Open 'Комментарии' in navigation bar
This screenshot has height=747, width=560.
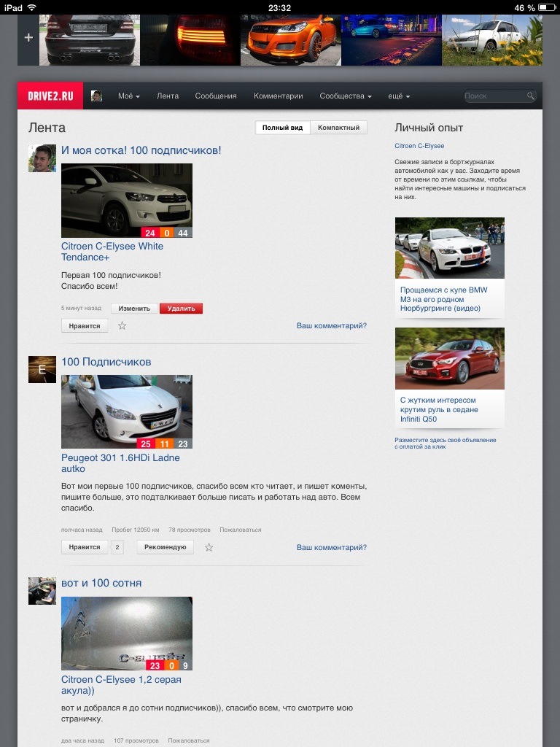pyautogui.click(x=278, y=96)
